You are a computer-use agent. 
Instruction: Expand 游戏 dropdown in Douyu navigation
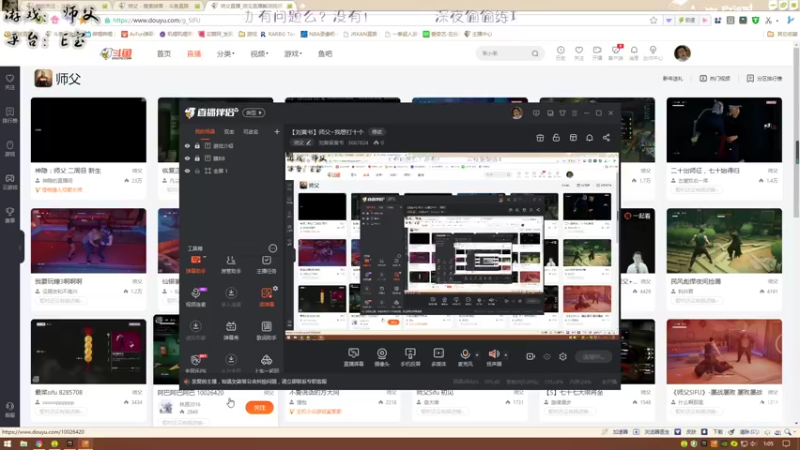point(293,54)
